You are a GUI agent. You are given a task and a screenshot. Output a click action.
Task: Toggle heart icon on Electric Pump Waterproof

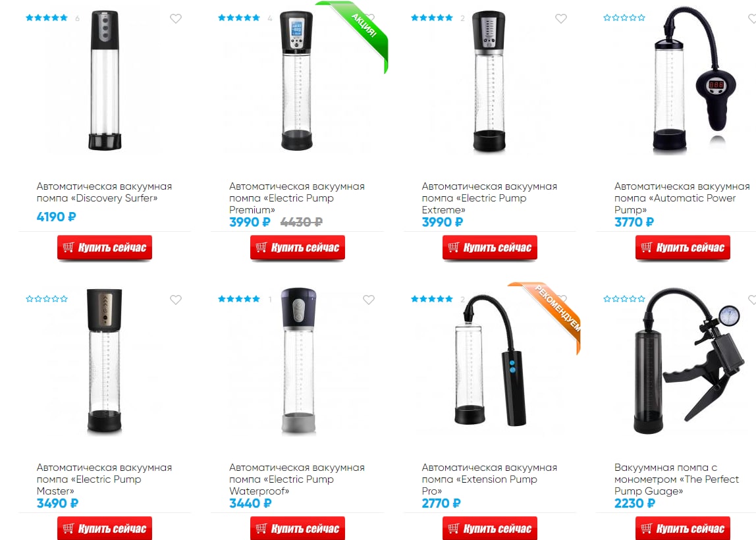pyautogui.click(x=368, y=300)
